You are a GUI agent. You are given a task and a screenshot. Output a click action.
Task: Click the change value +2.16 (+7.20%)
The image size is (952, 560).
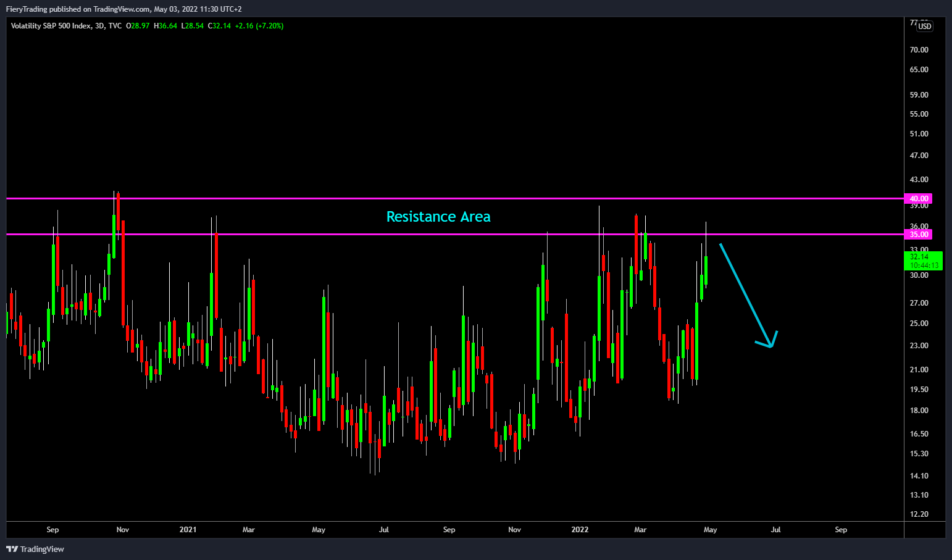259,26
